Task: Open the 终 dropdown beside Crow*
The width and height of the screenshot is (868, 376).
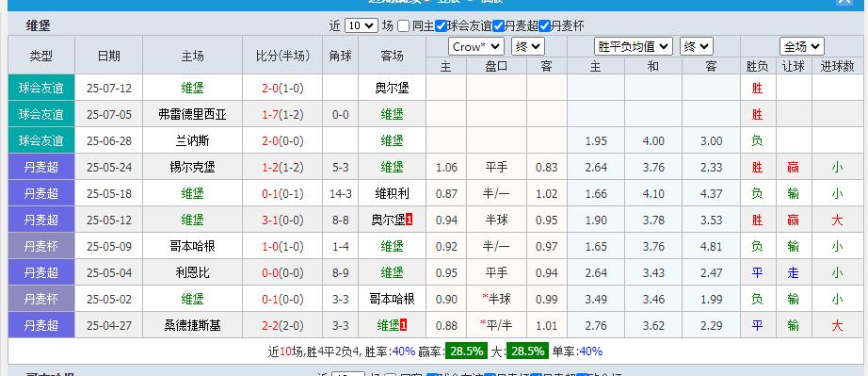Action: [x=528, y=46]
